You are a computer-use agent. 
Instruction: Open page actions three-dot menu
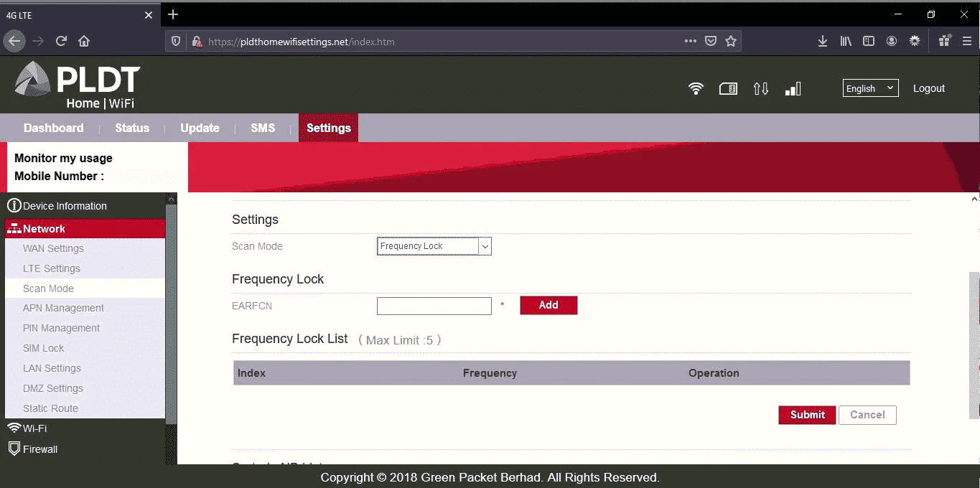[x=690, y=42]
